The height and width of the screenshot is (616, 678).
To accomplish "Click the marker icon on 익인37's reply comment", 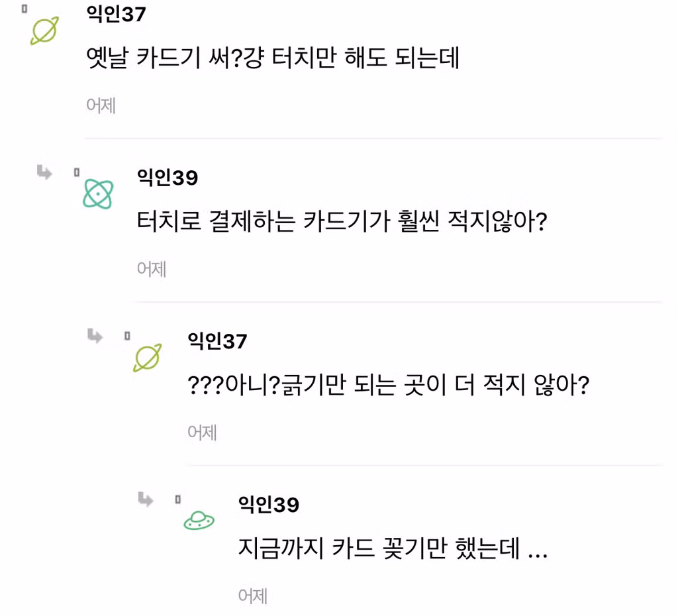I will [128, 336].
